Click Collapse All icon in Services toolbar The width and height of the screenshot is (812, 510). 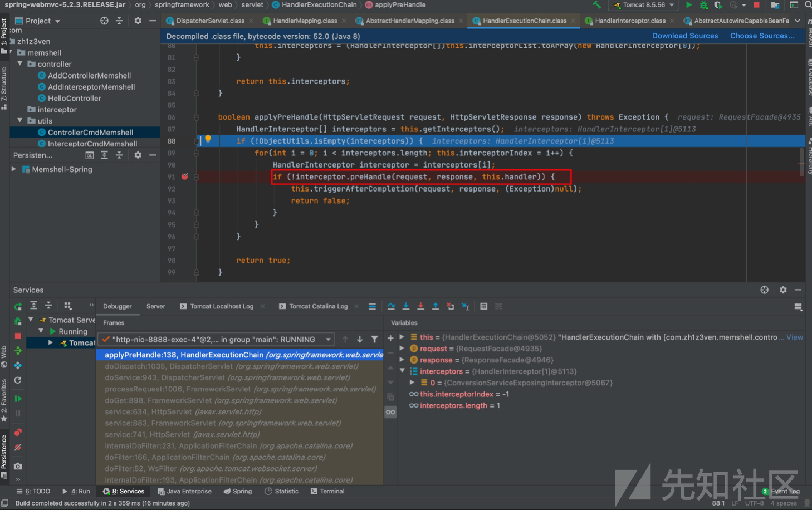pos(48,305)
